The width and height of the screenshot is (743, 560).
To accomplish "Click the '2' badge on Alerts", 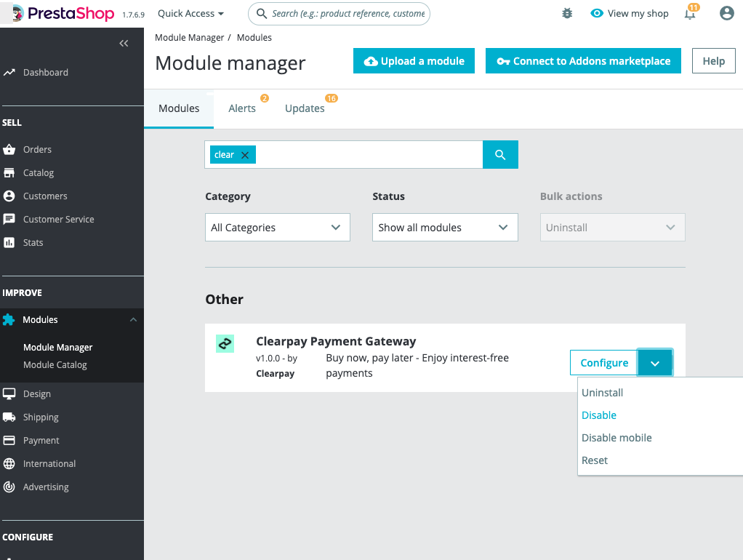I will tap(265, 98).
